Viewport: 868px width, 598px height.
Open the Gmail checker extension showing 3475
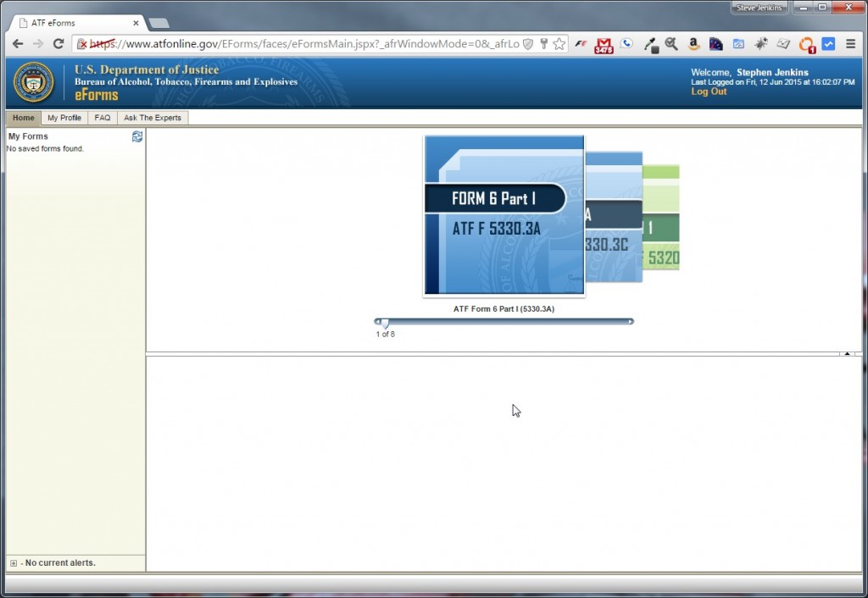[x=604, y=45]
